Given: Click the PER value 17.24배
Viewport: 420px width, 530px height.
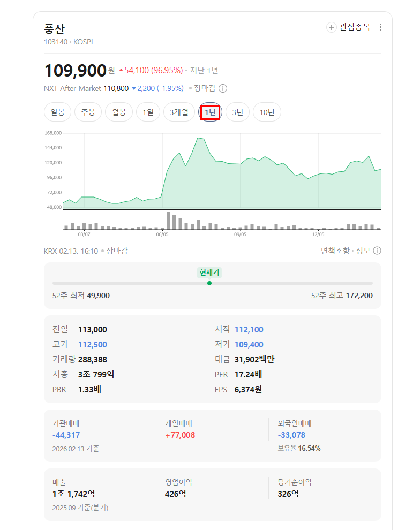Looking at the screenshot, I should tap(248, 375).
